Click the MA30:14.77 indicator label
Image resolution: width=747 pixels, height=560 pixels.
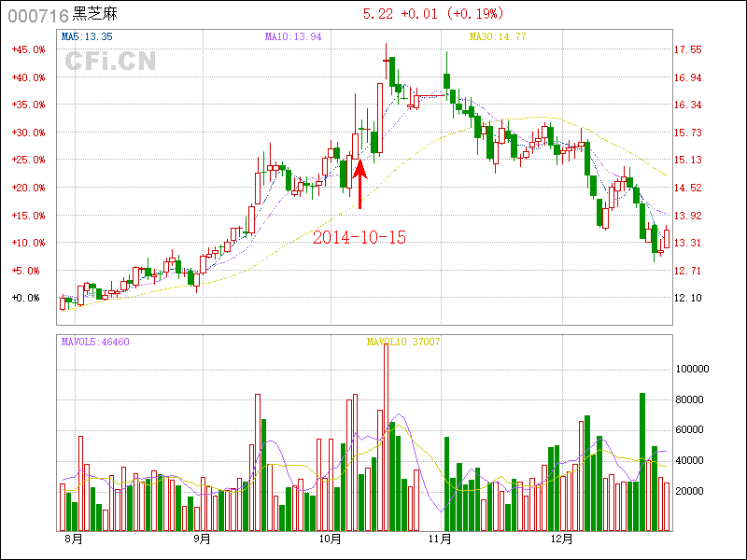coord(498,36)
